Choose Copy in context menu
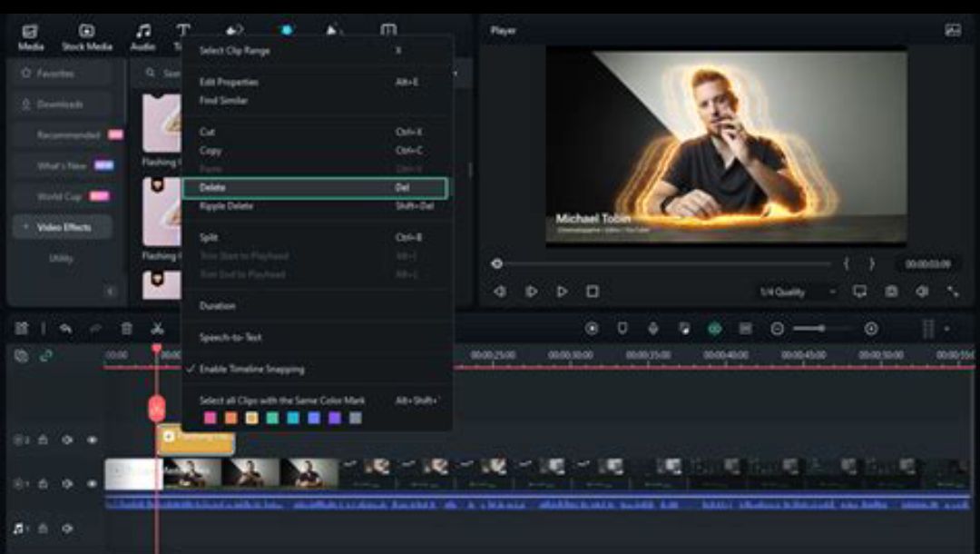980x554 pixels. pos(318,151)
